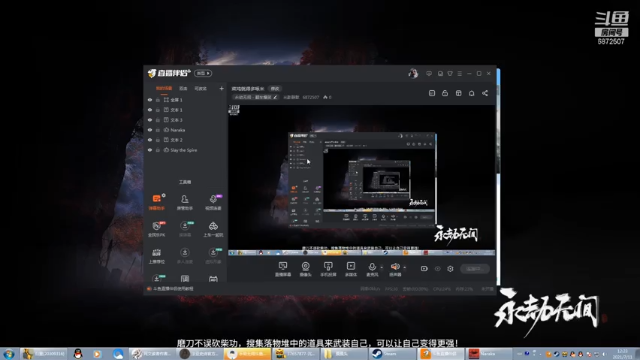The image size is (640, 360).
Task: Open the 全民乐PK tool with red badge
Action: (x=157, y=229)
